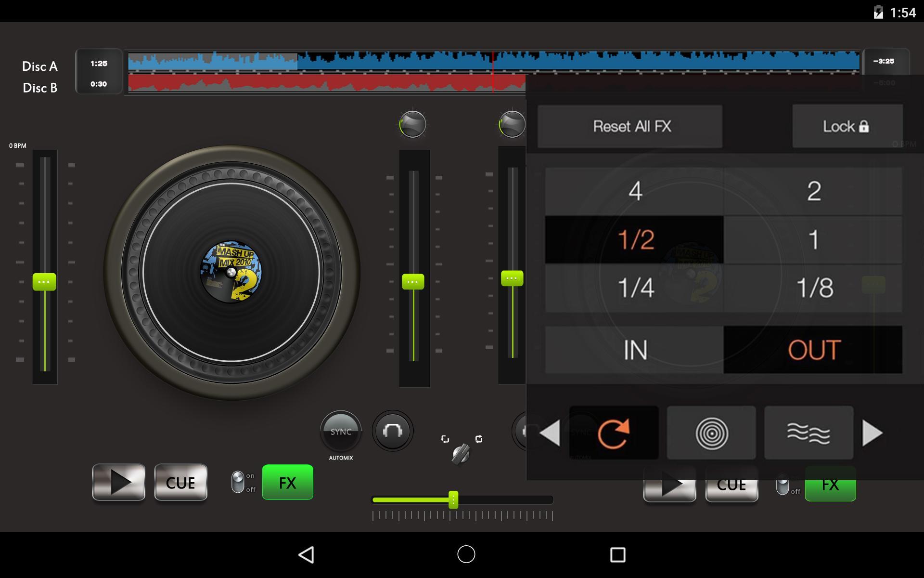Click Reset All FX button
924x578 pixels.
(630, 126)
